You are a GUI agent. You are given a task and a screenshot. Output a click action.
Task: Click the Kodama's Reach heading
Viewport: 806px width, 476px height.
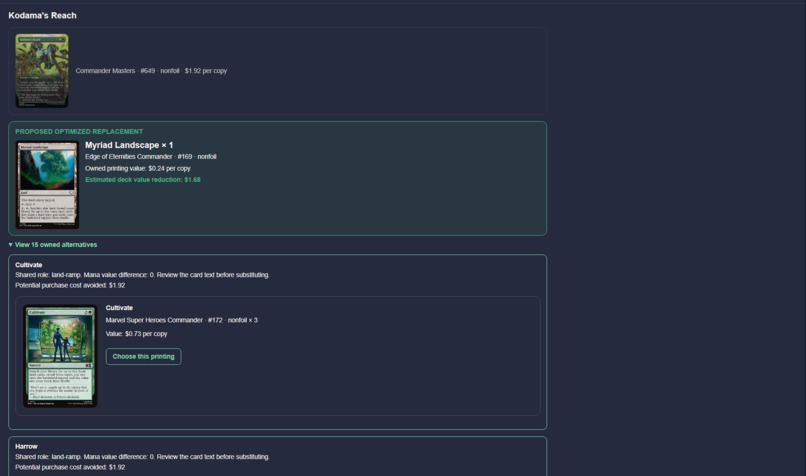point(43,15)
